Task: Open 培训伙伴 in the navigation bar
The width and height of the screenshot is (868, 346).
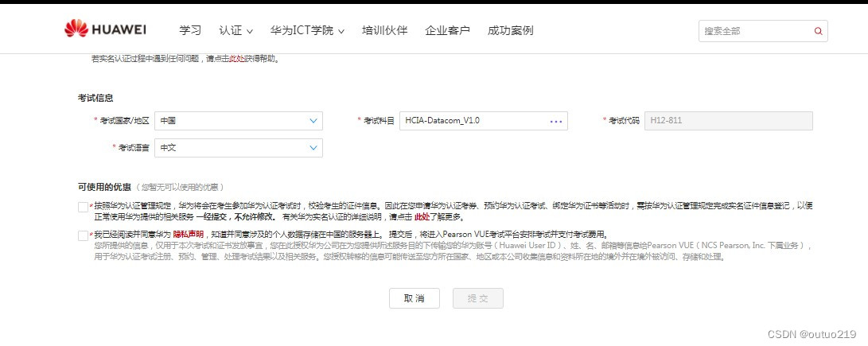Action: pos(385,30)
